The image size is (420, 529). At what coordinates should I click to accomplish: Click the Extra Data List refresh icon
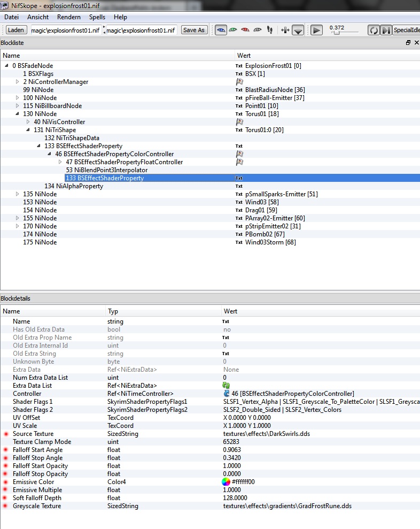pos(226,386)
